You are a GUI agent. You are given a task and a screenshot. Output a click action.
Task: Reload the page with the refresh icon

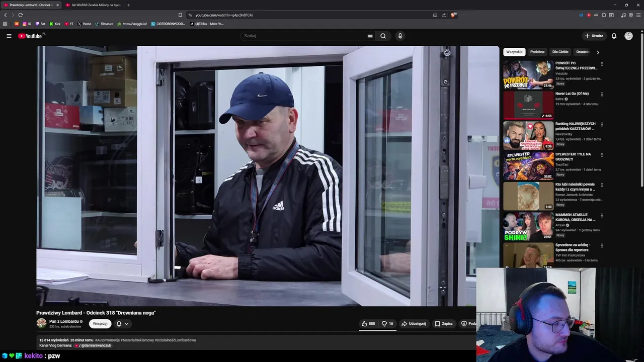20,15
